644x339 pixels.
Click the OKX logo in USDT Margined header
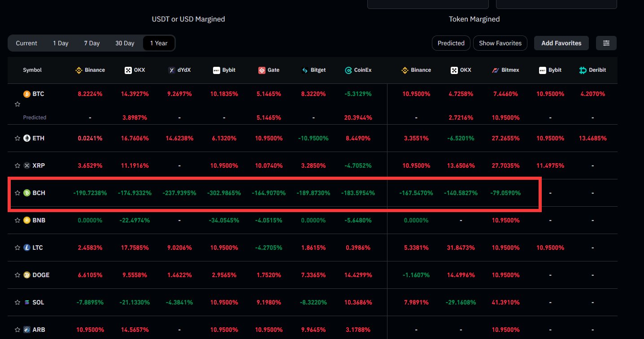(x=128, y=70)
